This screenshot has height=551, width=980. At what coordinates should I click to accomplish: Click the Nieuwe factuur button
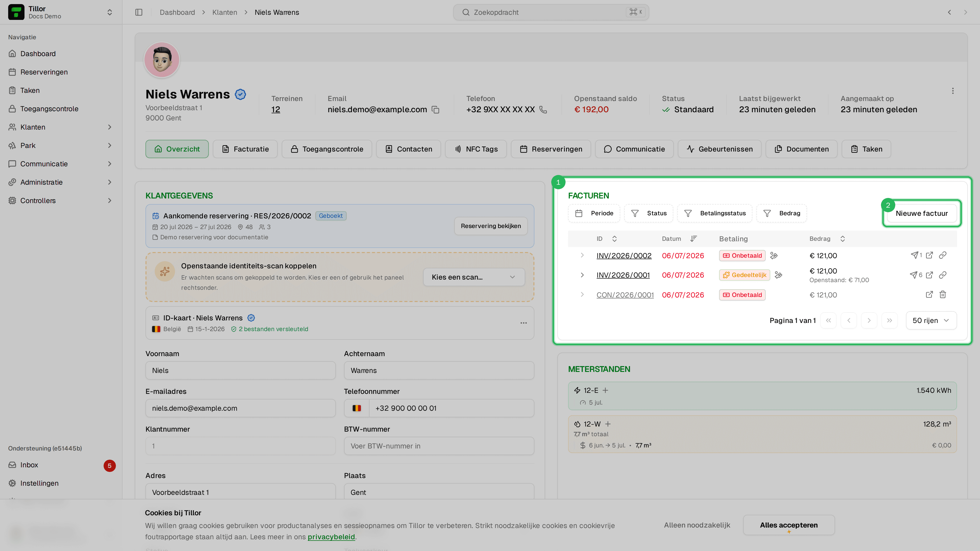click(x=921, y=213)
